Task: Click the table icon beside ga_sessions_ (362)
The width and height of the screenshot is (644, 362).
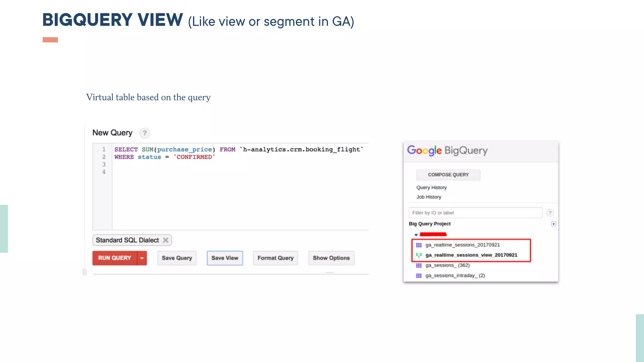Action: [419, 266]
